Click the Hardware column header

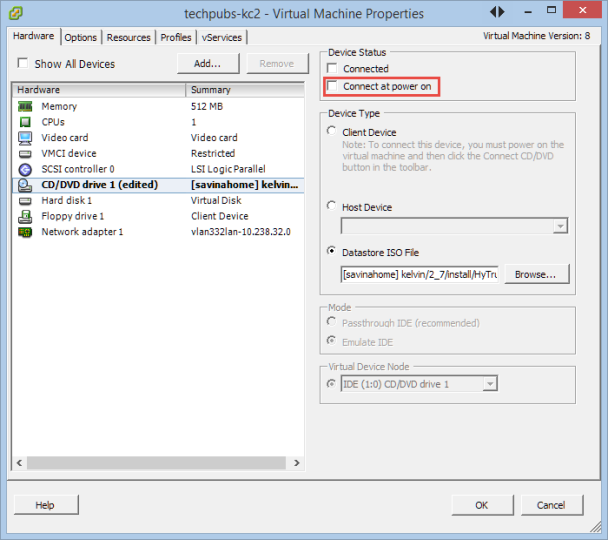pyautogui.click(x=98, y=90)
